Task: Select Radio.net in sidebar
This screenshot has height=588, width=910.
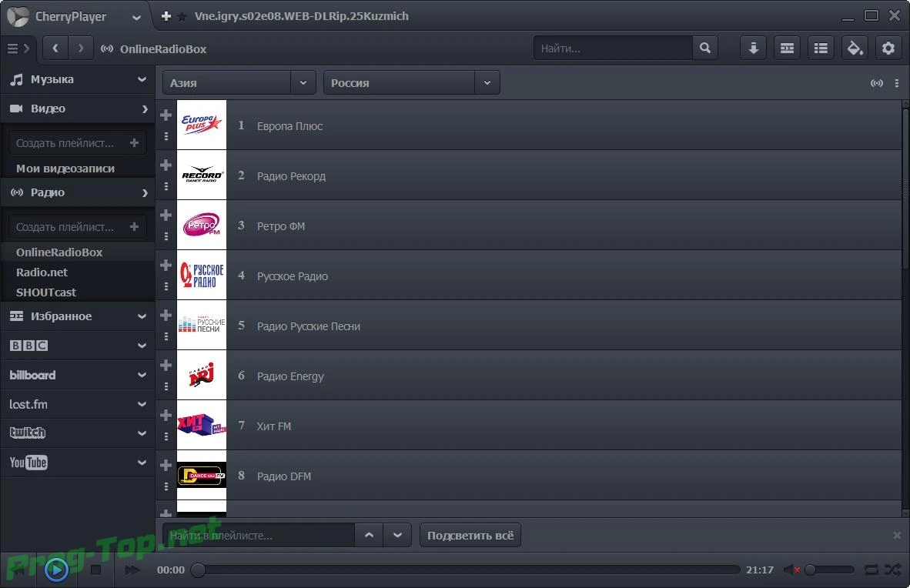Action: tap(42, 272)
